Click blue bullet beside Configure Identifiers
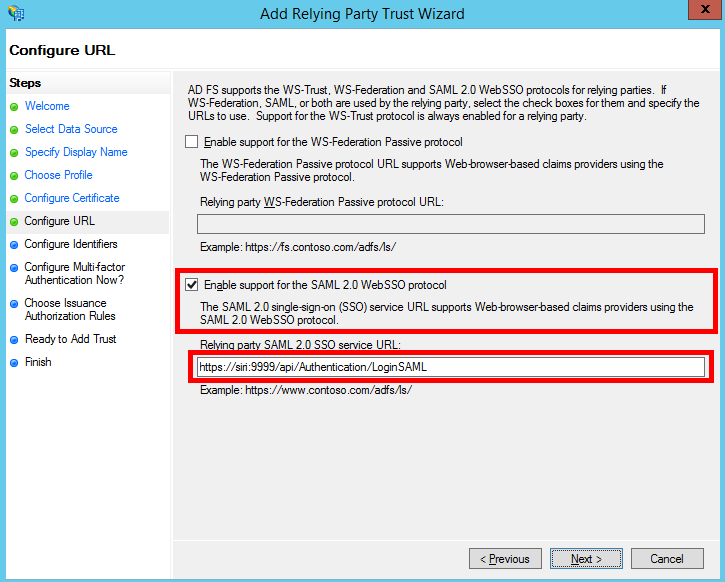 [14, 245]
